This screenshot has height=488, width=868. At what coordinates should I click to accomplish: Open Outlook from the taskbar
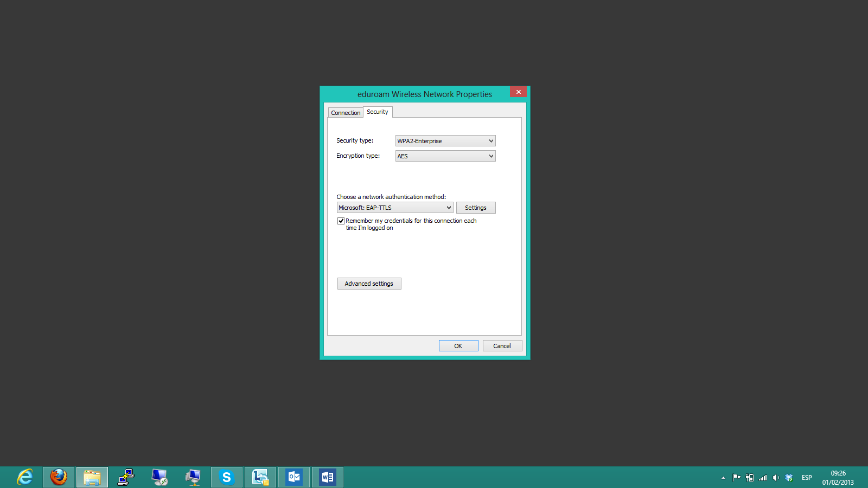pos(294,477)
